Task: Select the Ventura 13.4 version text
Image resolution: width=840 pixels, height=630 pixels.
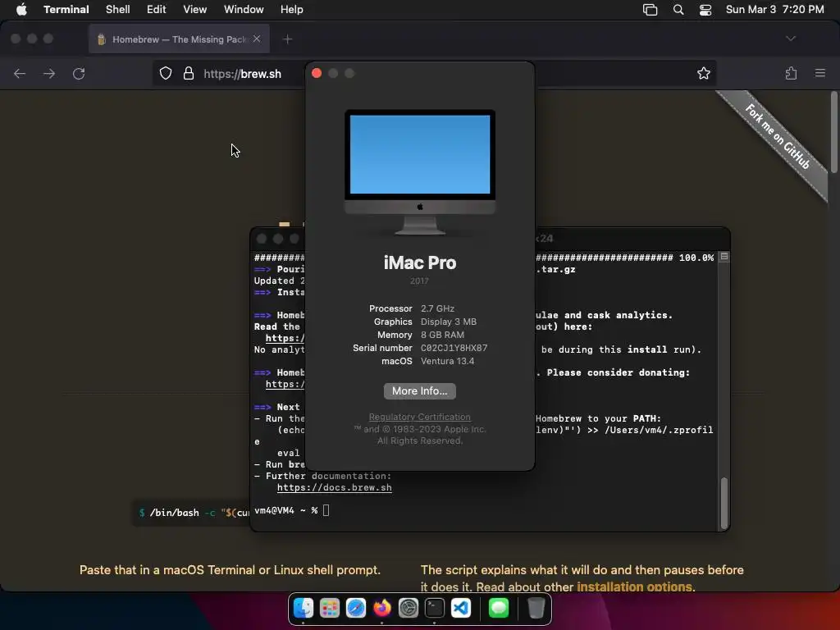Action: click(x=447, y=361)
